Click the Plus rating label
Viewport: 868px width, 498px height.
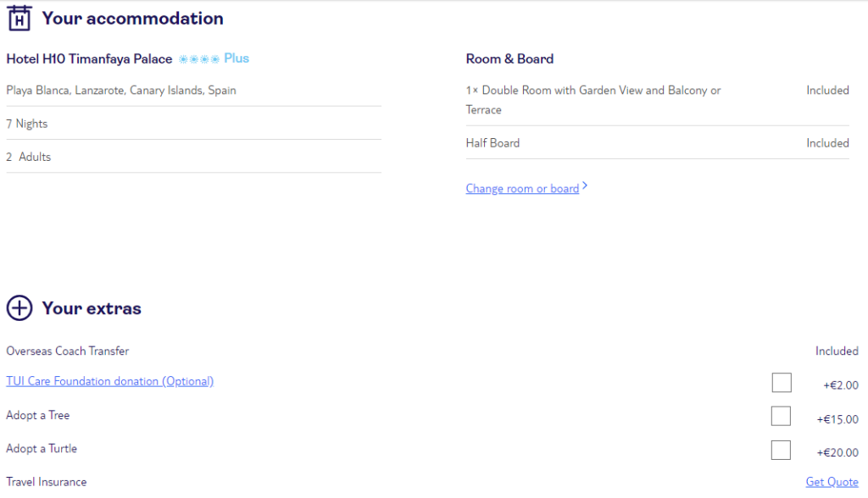click(x=236, y=58)
